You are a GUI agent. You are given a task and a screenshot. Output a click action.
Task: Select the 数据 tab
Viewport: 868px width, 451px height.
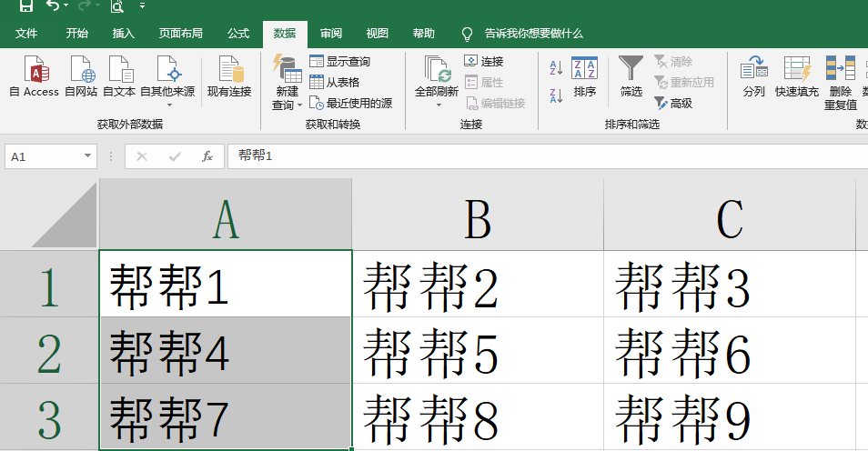tap(285, 34)
